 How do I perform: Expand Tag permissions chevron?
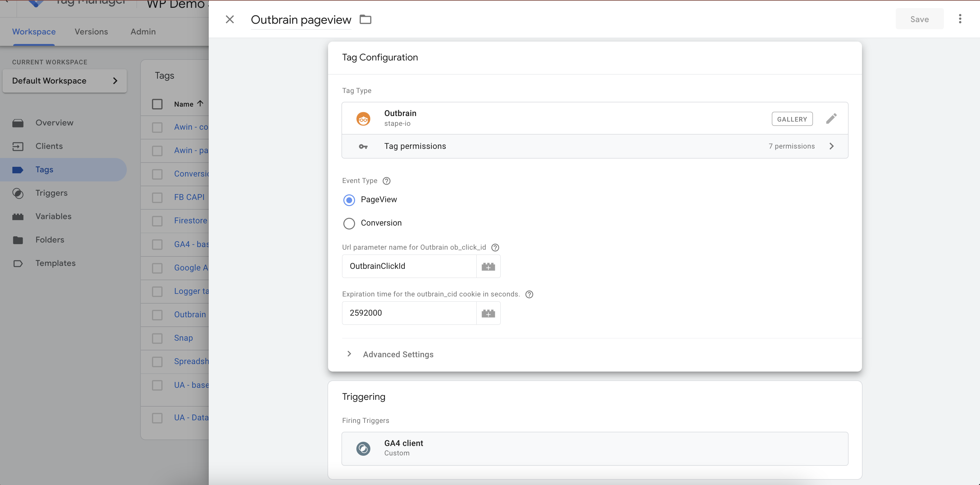[832, 146]
